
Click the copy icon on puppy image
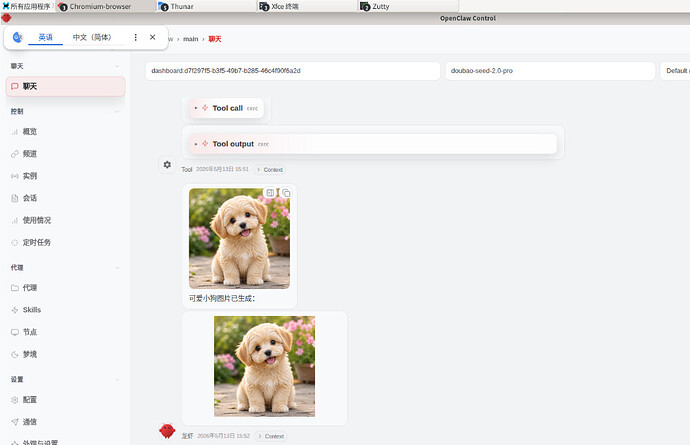click(x=286, y=193)
